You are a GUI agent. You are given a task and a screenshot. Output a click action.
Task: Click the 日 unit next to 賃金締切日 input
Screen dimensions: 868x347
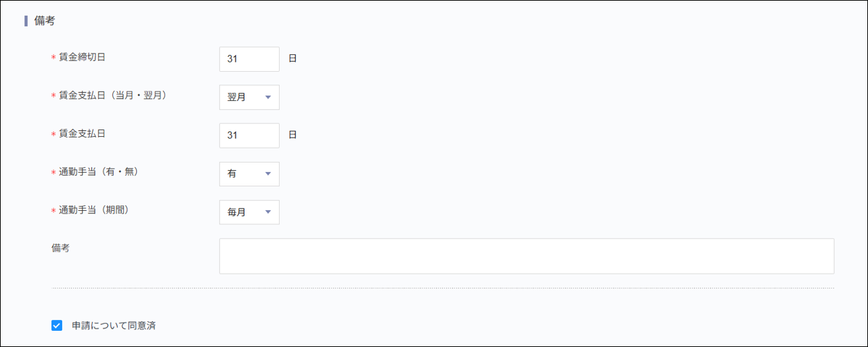click(x=292, y=59)
